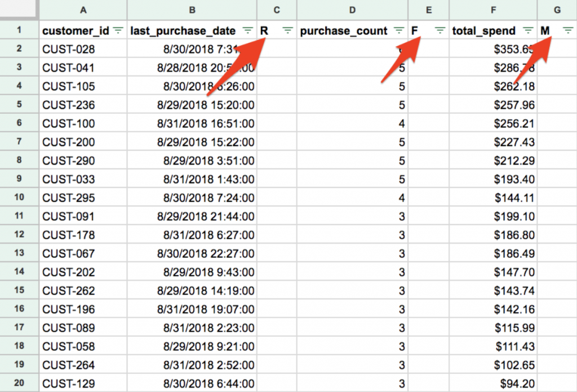The width and height of the screenshot is (577, 392).
Task: Click total spend cell $193.40
Action: tap(493, 179)
